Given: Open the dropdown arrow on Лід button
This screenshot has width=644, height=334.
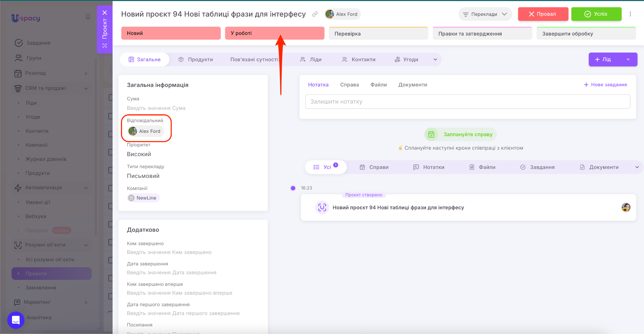Looking at the screenshot, I should point(628,59).
